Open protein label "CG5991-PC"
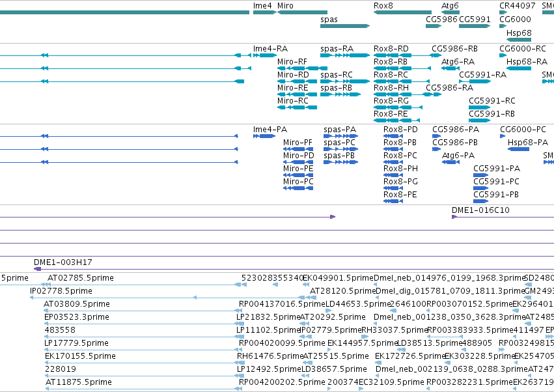Screen dimensions: 554x392 point(496,182)
